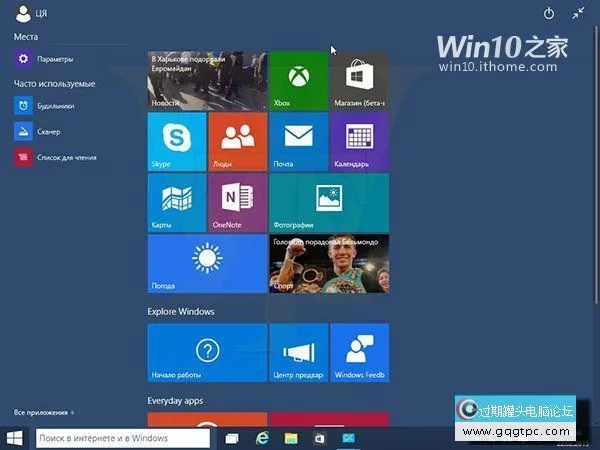Open the Почта mail tile
The height and width of the screenshot is (450, 600).
298,141
